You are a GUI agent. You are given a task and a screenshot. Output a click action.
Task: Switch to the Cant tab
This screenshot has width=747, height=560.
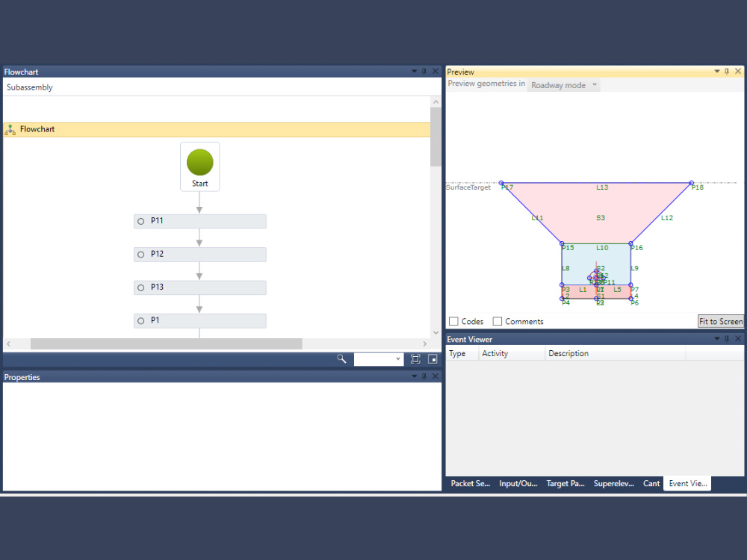[651, 483]
